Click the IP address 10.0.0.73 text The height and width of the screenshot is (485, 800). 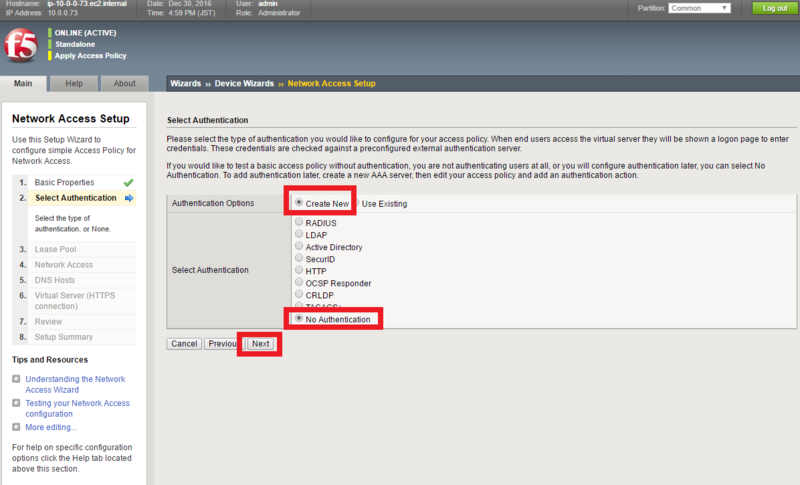(63, 13)
